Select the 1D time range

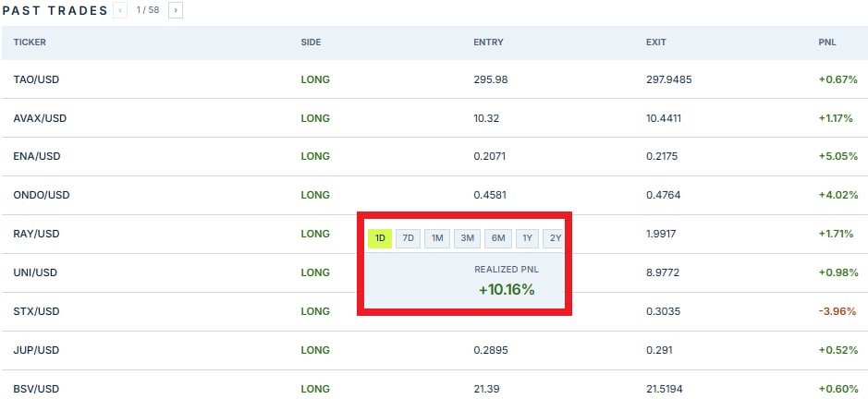click(x=380, y=238)
